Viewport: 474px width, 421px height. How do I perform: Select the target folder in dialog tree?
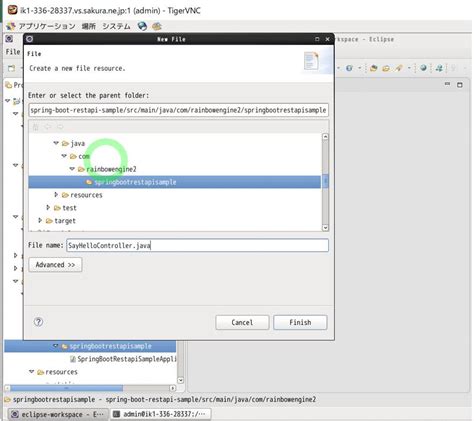[65, 221]
